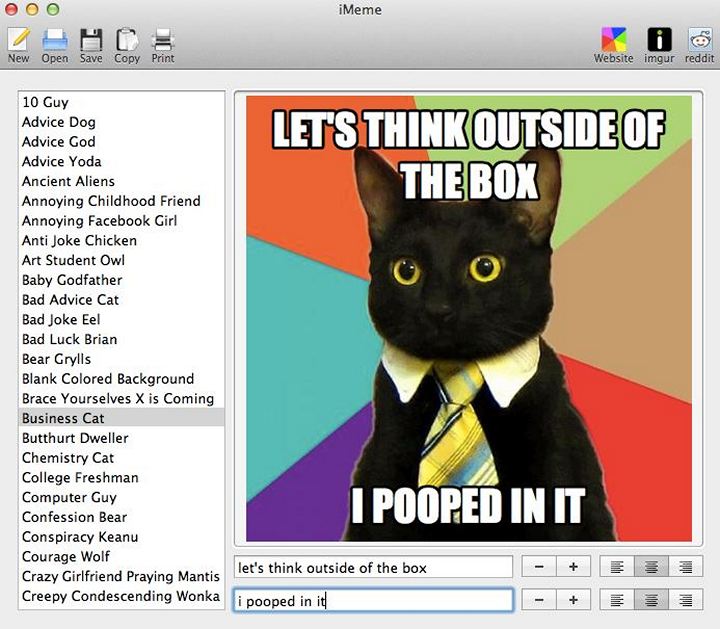Viewport: 720px width, 629px height.
Task: Left-align the bottom caption text
Action: point(617,600)
